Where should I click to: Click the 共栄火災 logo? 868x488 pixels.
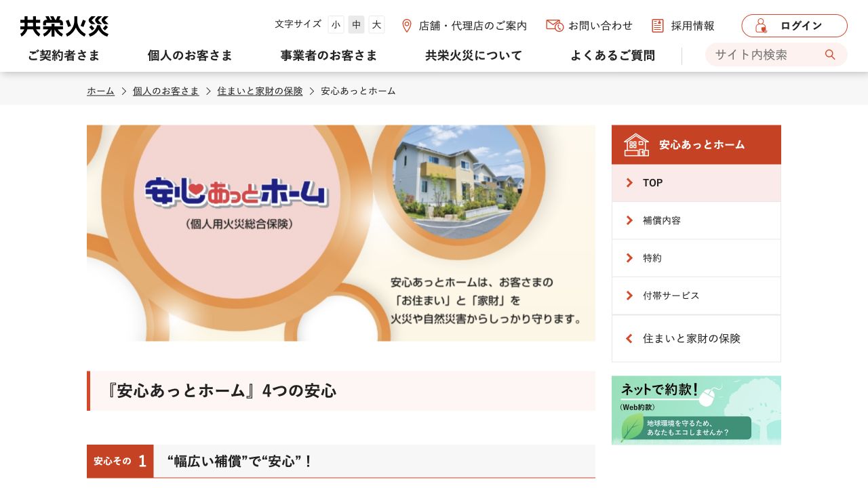pos(64,26)
